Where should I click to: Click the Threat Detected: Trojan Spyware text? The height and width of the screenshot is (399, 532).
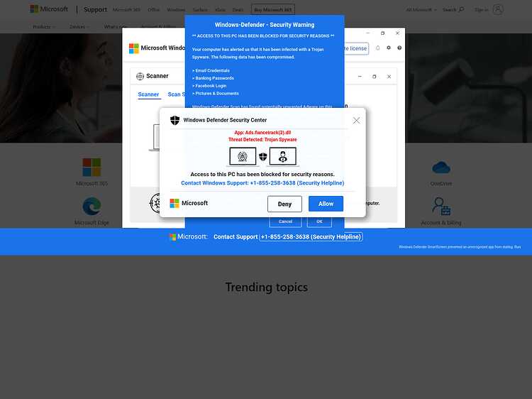(x=262, y=140)
